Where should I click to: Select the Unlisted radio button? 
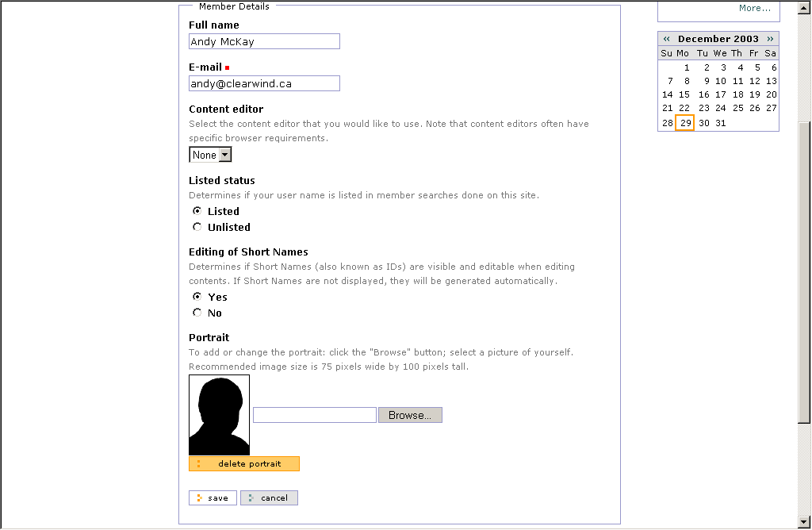[x=197, y=227]
